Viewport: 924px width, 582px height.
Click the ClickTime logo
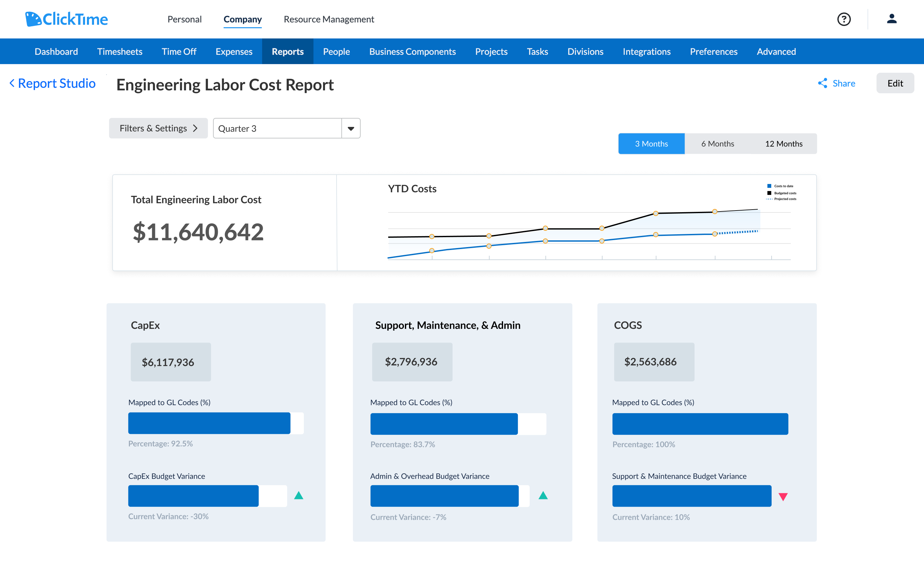pos(66,19)
